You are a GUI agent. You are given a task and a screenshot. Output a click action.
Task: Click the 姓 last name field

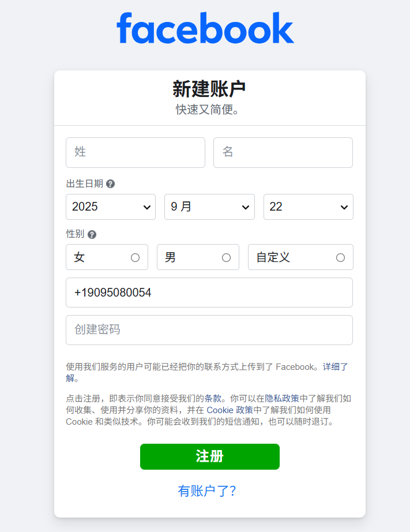136,152
